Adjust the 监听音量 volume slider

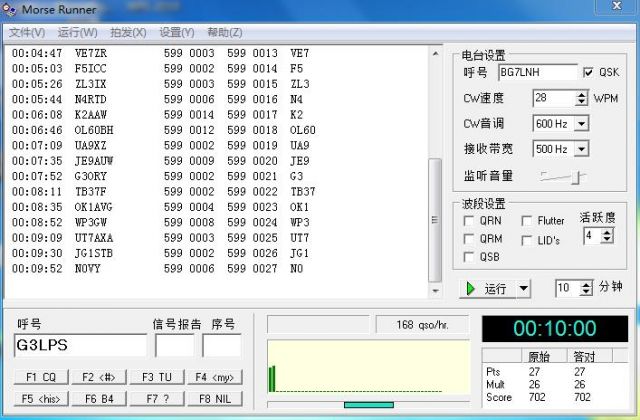(x=576, y=177)
